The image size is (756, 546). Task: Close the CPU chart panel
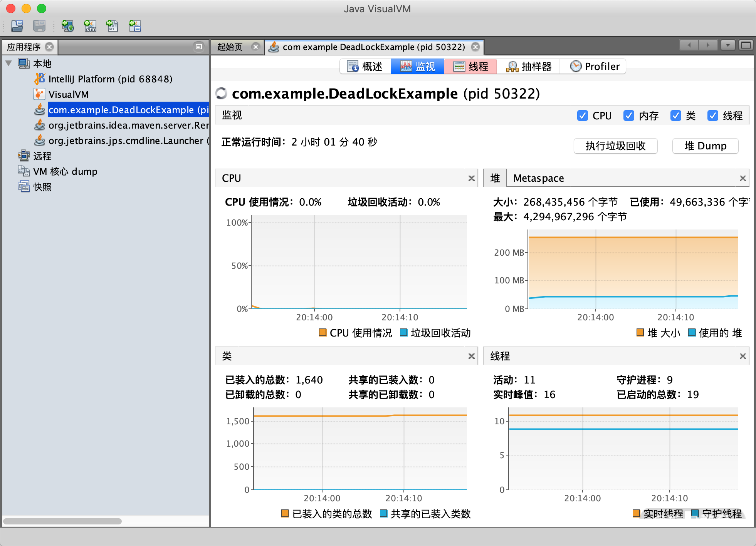pyautogui.click(x=471, y=178)
